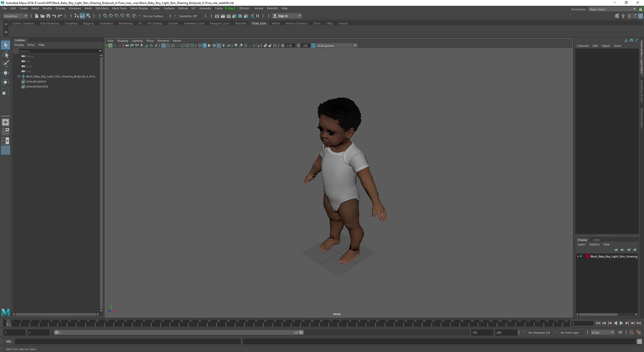Viewport: 644px width, 352px height.
Task: Open the Sign In dropdown arrow
Action: 299,16
